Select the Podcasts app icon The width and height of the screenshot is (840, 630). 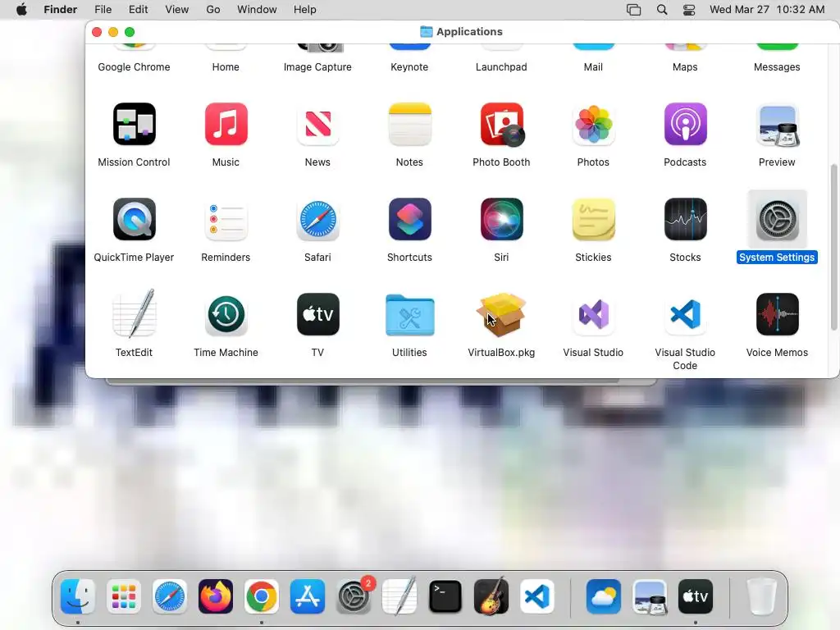click(685, 125)
